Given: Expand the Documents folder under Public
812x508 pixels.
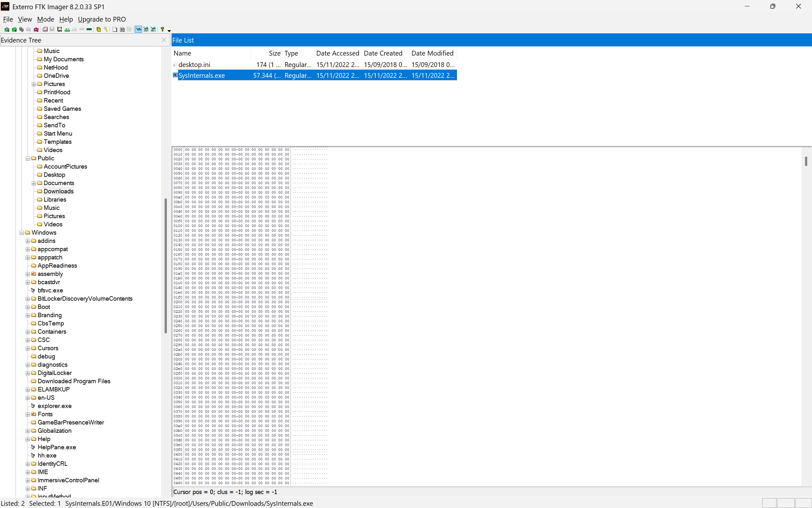Looking at the screenshot, I should [x=34, y=183].
